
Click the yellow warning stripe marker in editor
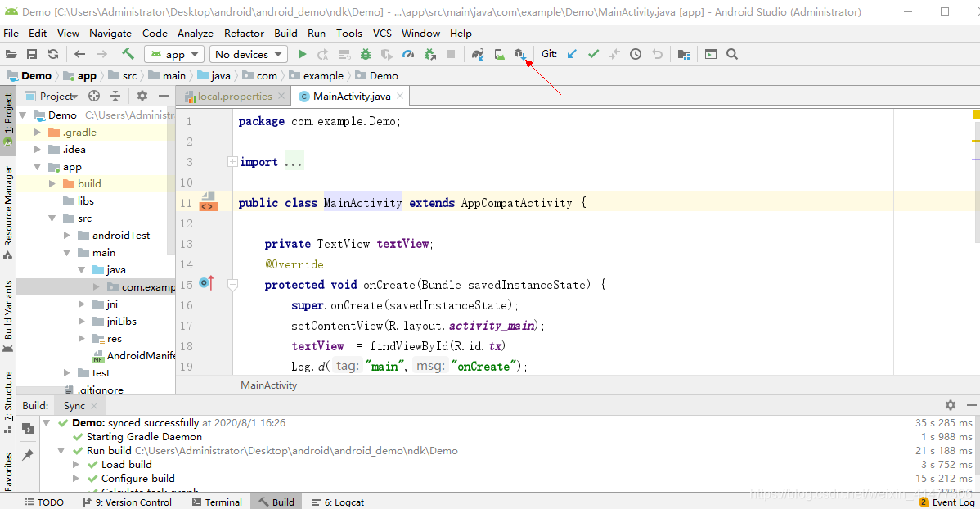click(x=976, y=142)
